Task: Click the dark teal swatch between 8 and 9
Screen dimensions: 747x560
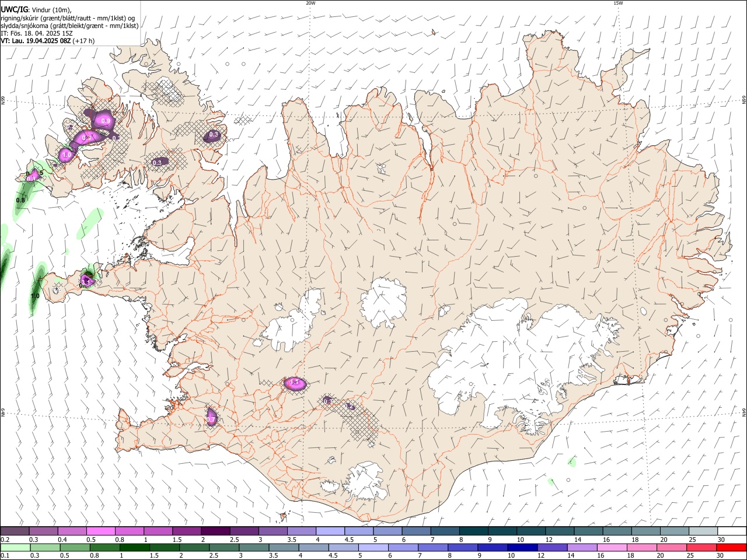Action: coord(473,531)
